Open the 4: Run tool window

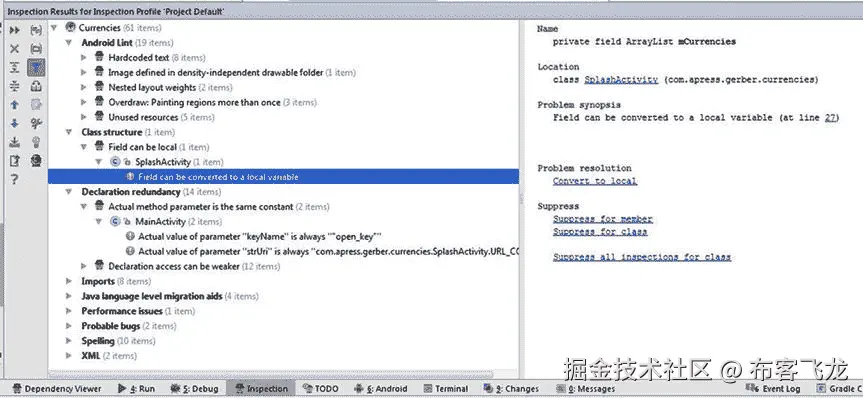[136, 389]
